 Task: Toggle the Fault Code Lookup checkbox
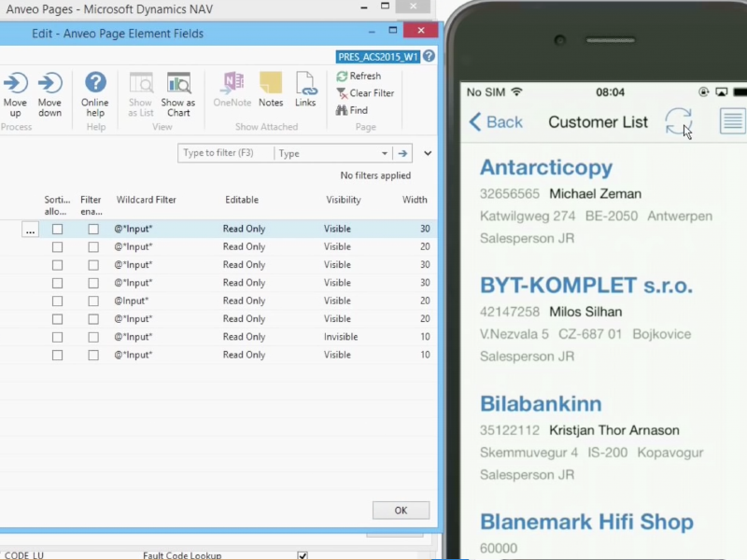(302, 555)
